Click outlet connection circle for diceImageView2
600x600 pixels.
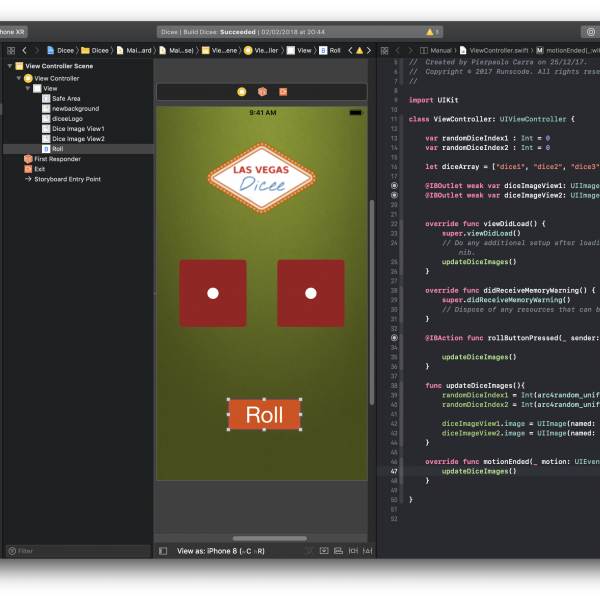394,195
